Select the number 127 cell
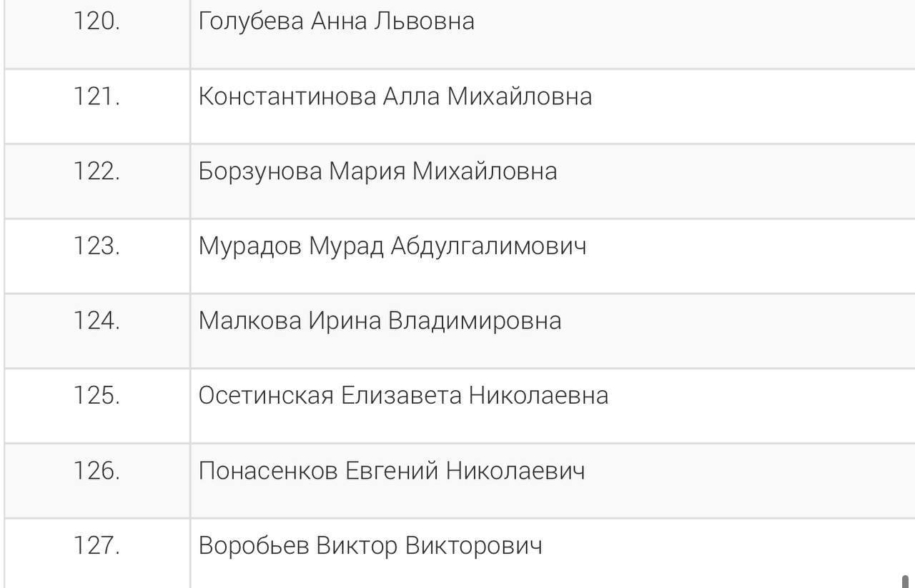Screen dimensions: 915x588 coord(97,546)
